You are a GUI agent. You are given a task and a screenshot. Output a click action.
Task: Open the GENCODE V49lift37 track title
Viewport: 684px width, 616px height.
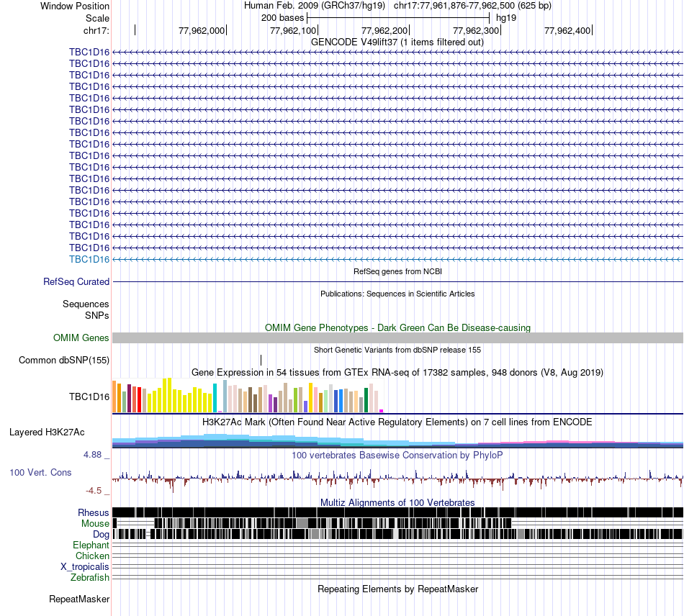pyautogui.click(x=397, y=42)
